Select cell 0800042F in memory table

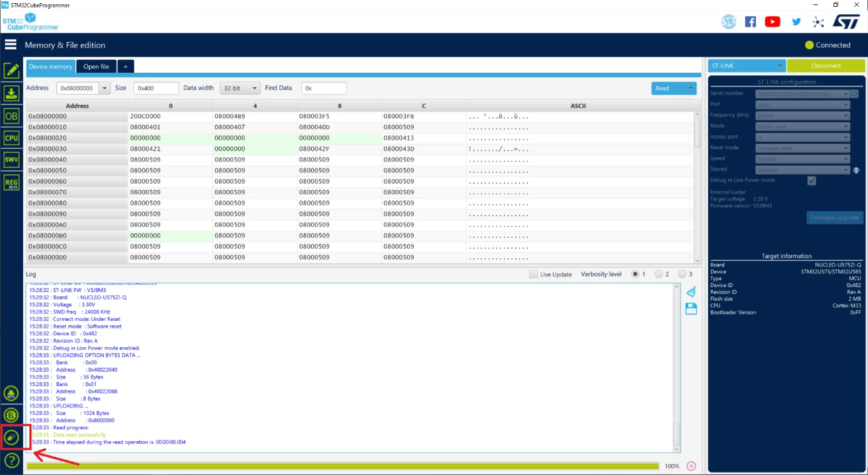pos(339,149)
